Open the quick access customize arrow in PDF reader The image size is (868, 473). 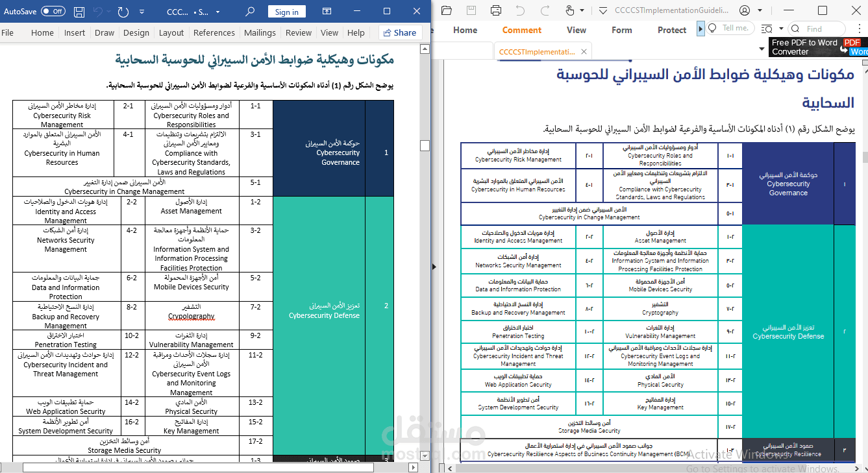(603, 11)
